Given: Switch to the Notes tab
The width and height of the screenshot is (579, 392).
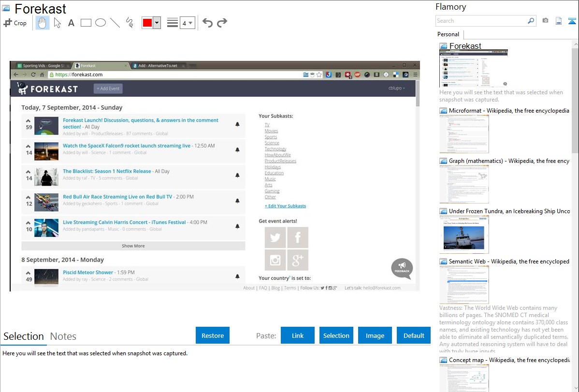Looking at the screenshot, I should tap(63, 336).
